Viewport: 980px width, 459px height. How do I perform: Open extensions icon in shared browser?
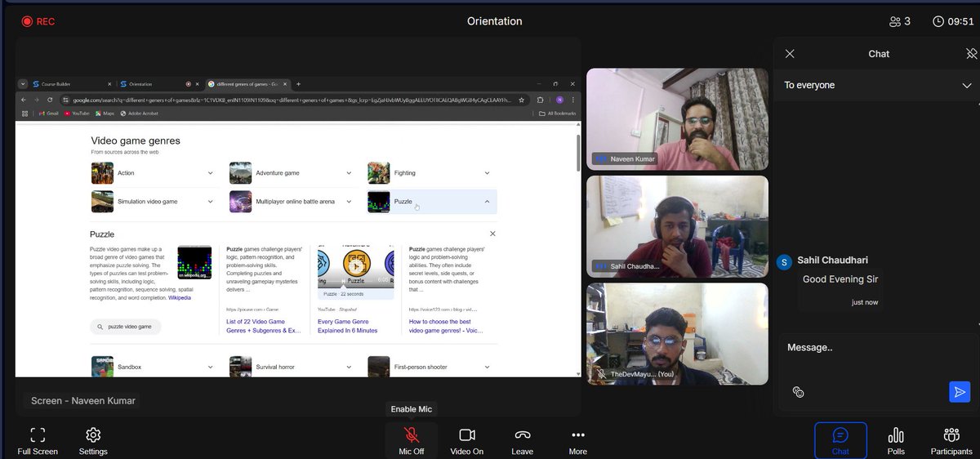[541, 100]
